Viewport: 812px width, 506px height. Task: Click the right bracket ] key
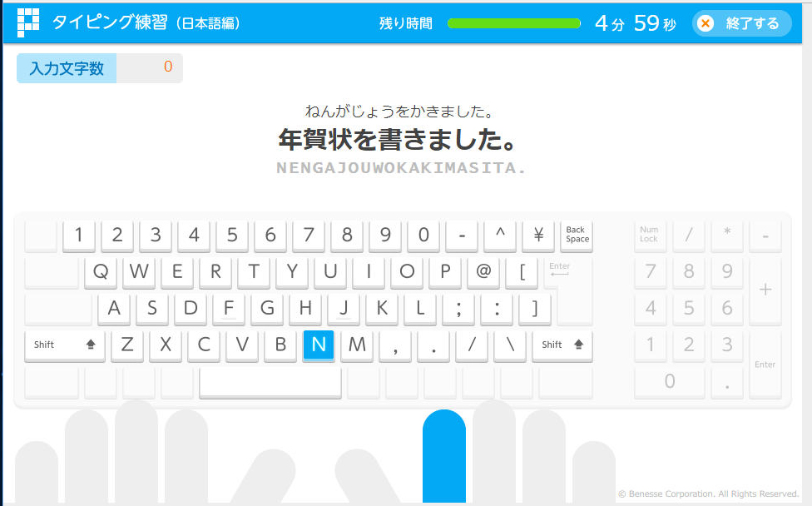pyautogui.click(x=536, y=308)
